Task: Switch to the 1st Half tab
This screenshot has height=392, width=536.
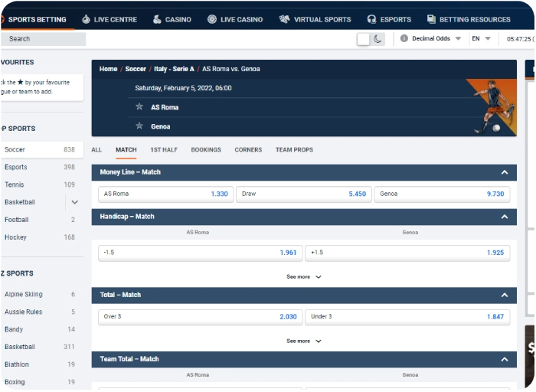Action: pos(164,150)
